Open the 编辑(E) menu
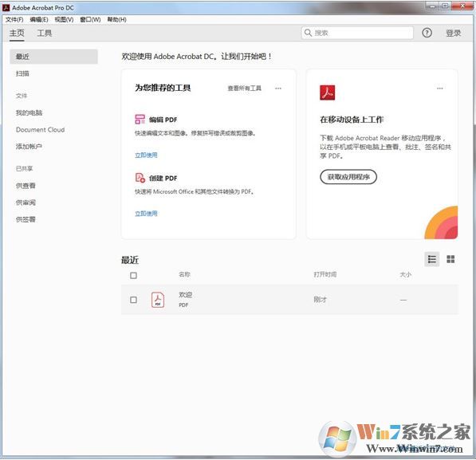The image size is (476, 460). 39,19
